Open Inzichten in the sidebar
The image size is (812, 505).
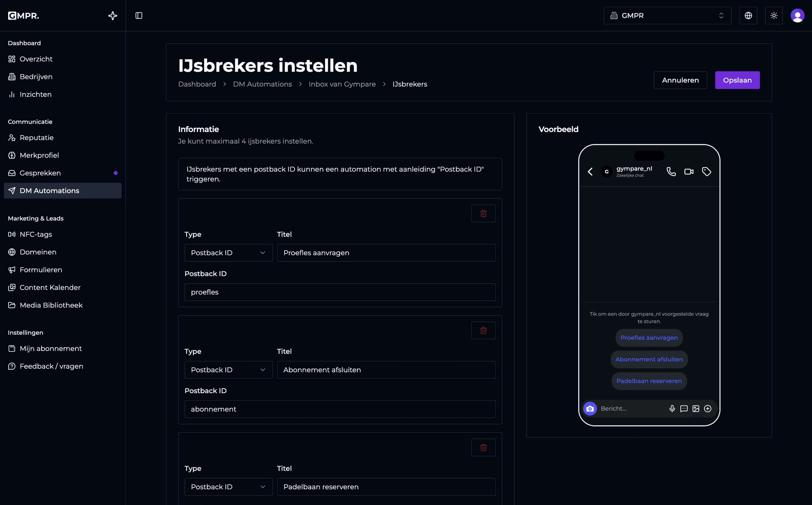pos(63,94)
